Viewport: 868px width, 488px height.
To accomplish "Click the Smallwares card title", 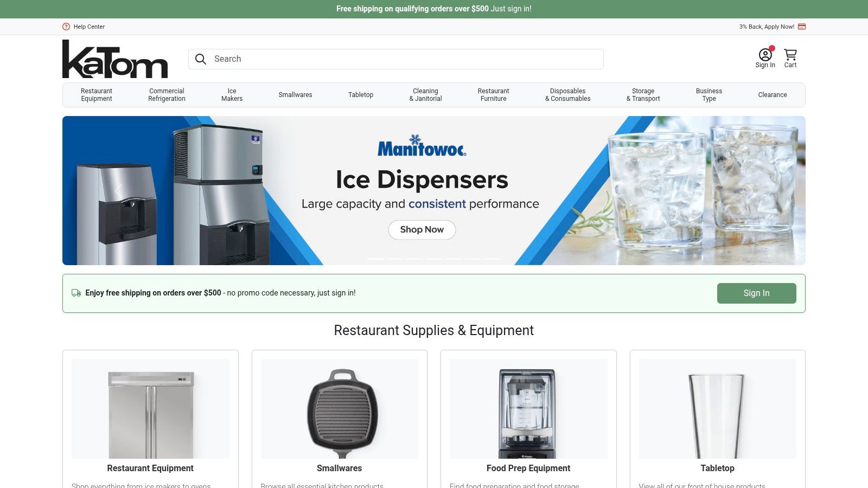I will tap(340, 468).
